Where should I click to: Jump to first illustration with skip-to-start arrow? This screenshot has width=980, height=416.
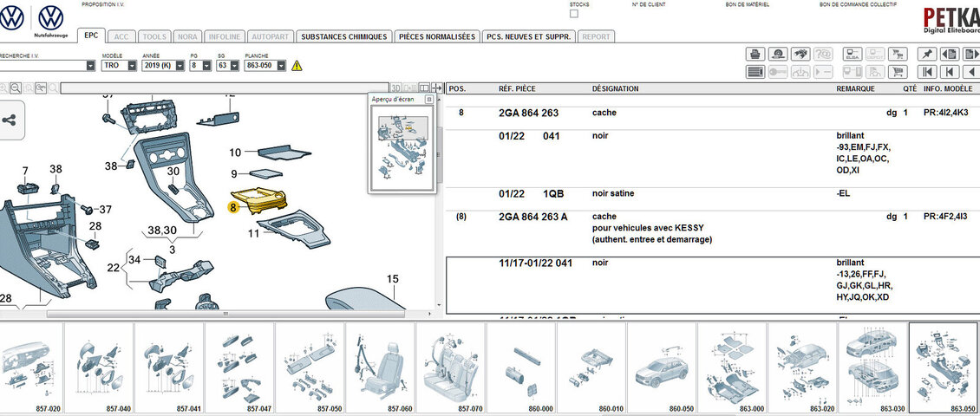pyautogui.click(x=927, y=72)
